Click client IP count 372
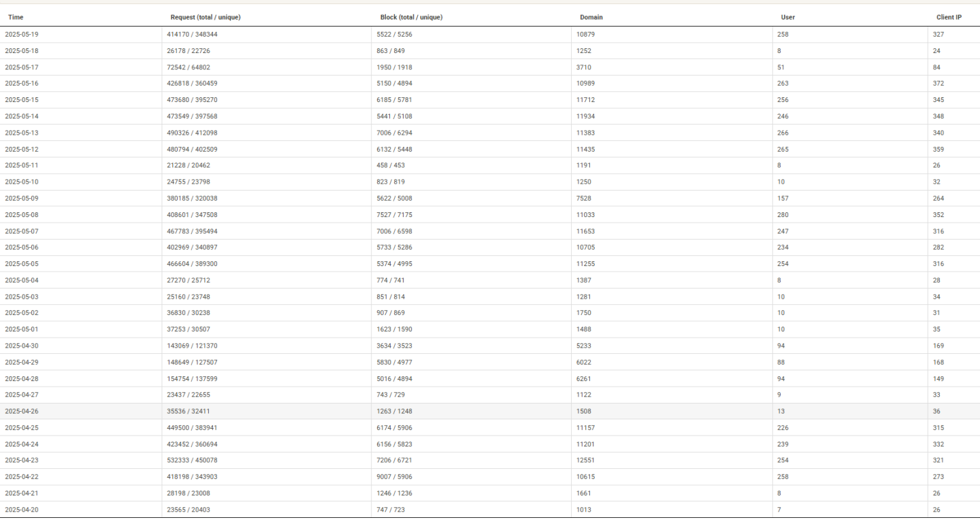Image resolution: width=980 pixels, height=522 pixels. 938,84
